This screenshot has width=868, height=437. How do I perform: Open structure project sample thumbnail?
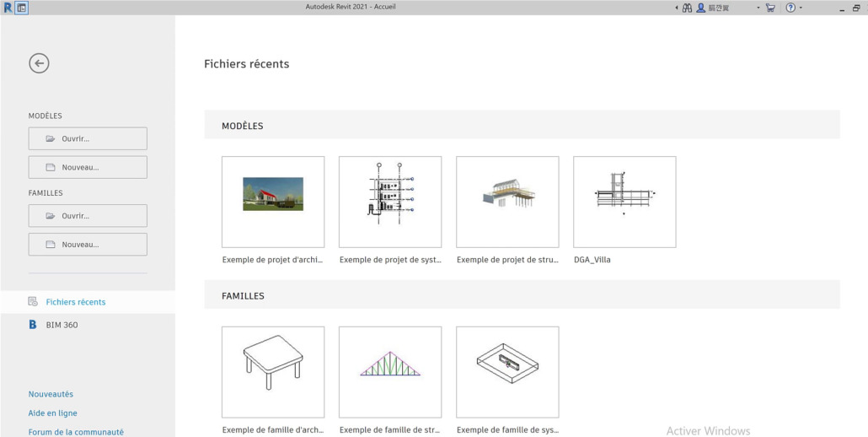[x=507, y=202]
